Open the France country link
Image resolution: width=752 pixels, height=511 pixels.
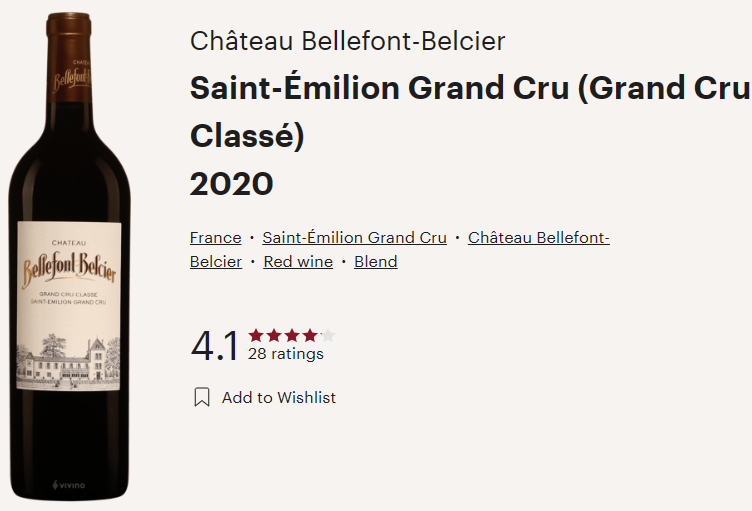pos(215,238)
